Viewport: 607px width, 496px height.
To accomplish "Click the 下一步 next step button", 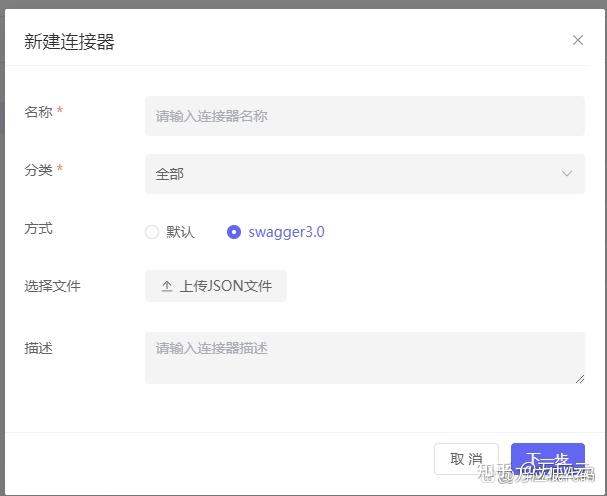I will tap(547, 459).
